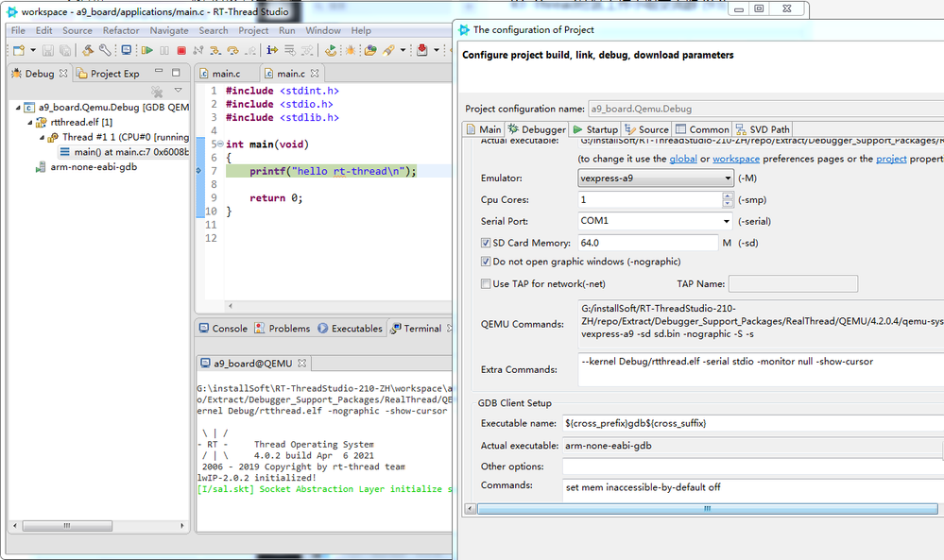Click the Step Return icon
This screenshot has height=560, width=944.
tap(250, 51)
